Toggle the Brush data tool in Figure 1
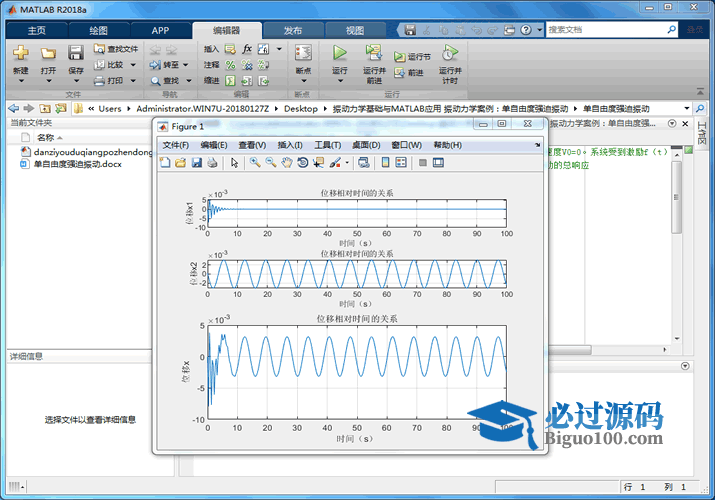 [335, 163]
